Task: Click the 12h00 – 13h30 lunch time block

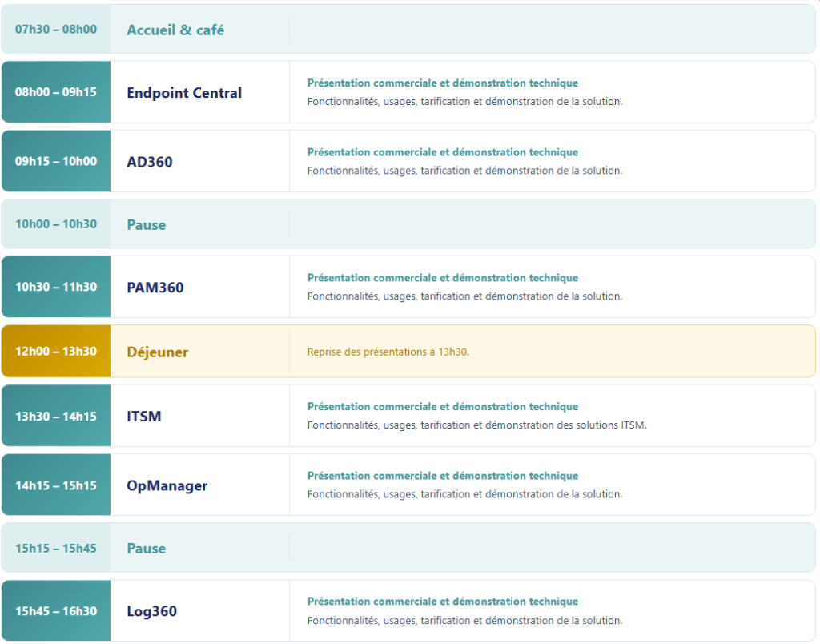Action: click(x=56, y=351)
